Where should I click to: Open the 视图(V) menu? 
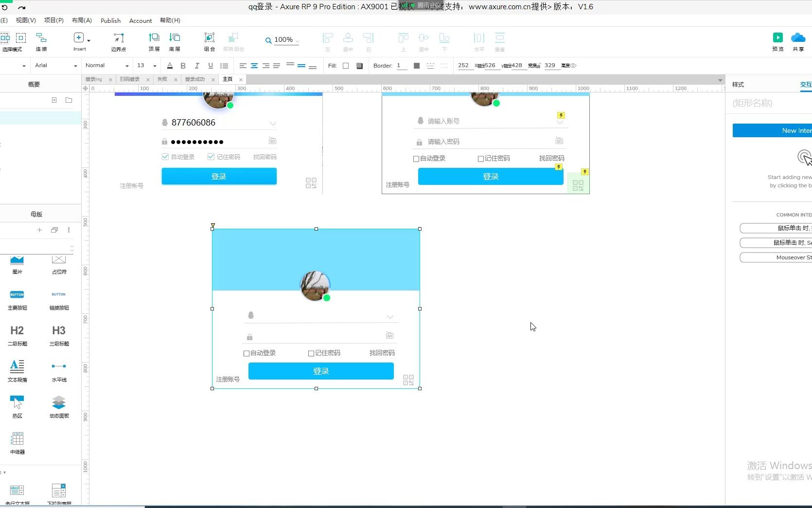coord(26,20)
